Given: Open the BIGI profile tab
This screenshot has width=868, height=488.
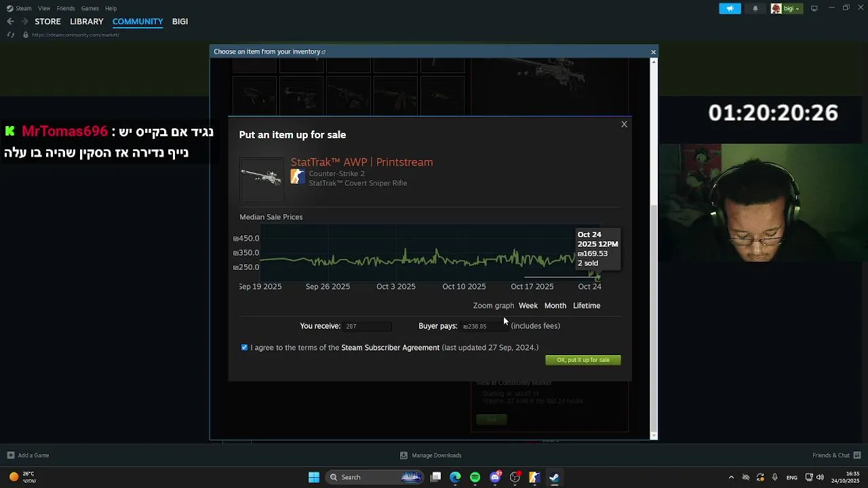Looking at the screenshot, I should (x=180, y=22).
